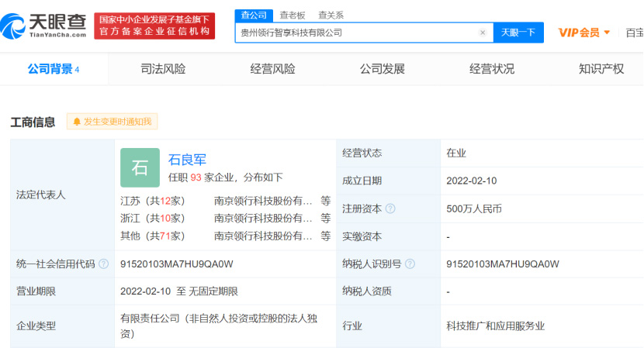
Task: Click the 其他（共71家） region entry
Action: [153, 236]
